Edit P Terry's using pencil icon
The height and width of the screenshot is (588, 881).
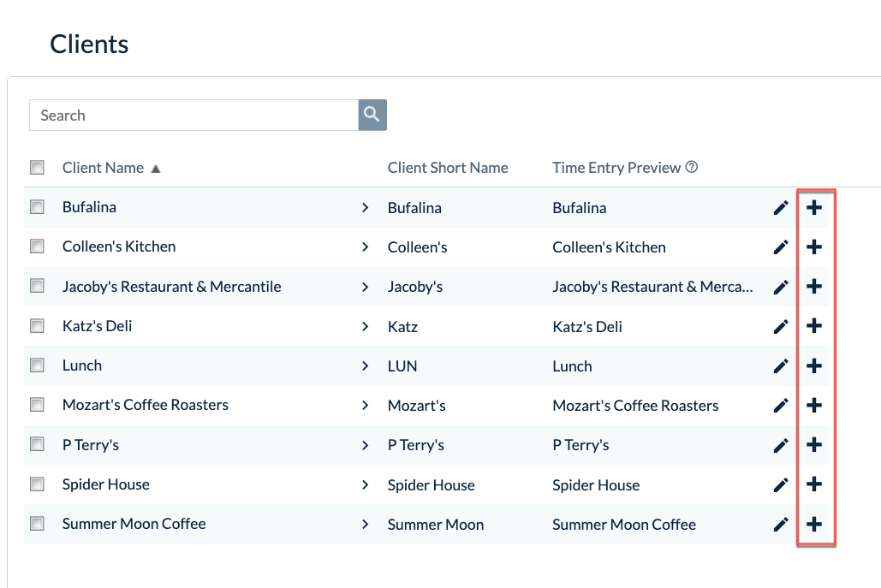pos(781,445)
